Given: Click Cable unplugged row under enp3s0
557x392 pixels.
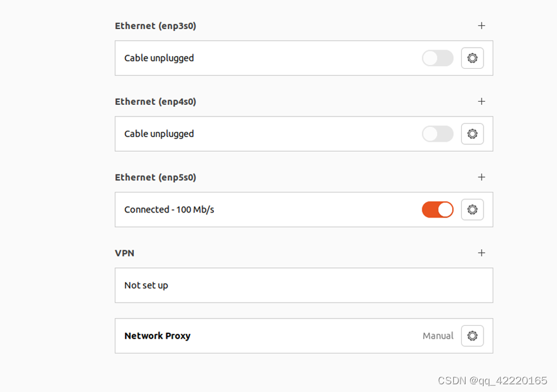Looking at the screenshot, I should click(304, 58).
